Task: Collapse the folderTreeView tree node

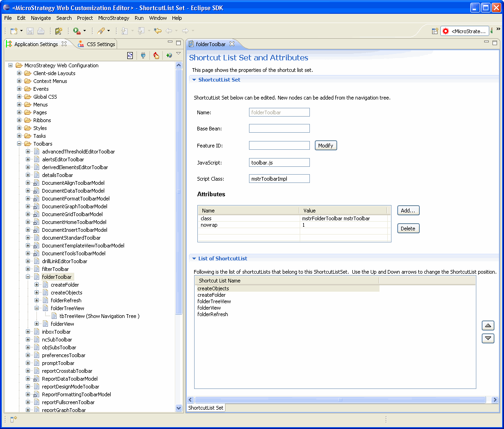Action: point(36,308)
